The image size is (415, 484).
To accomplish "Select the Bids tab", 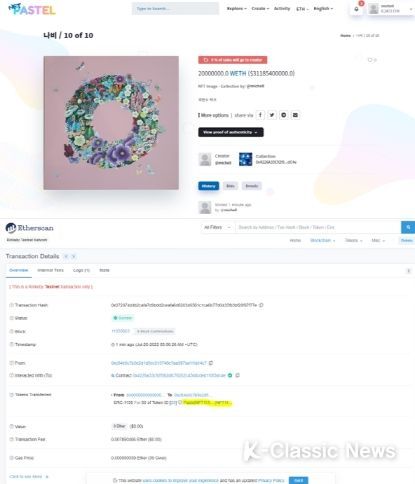I will click(230, 186).
